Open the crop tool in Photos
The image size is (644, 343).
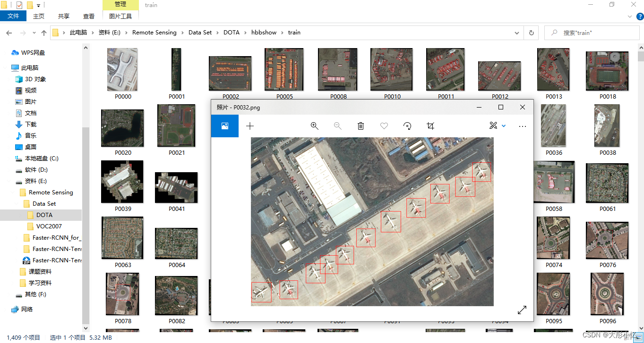[430, 126]
